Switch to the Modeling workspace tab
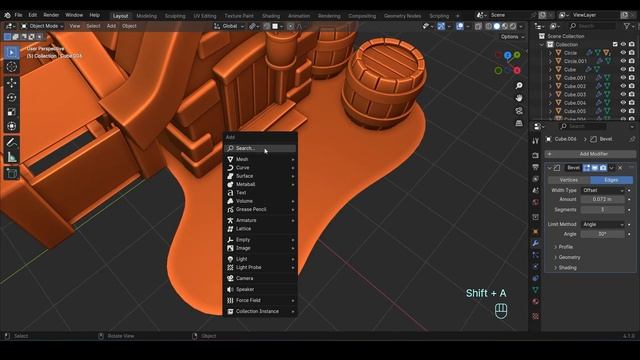Viewport: 640px width, 360px height. (147, 16)
